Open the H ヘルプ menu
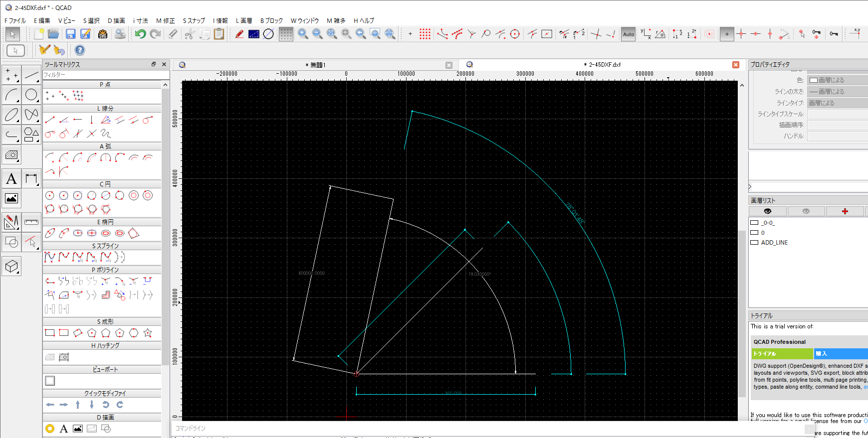868x438 pixels. (x=364, y=20)
